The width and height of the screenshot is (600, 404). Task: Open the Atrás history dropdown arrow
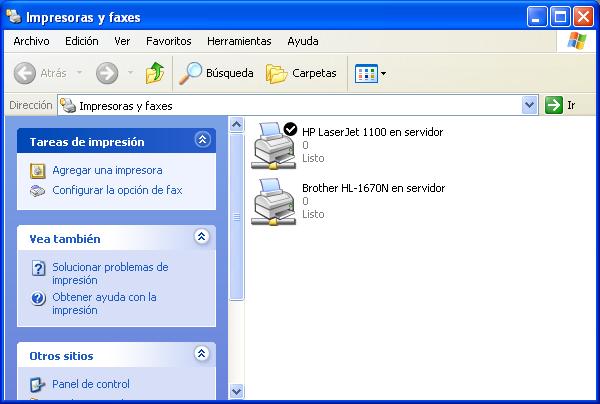click(x=78, y=73)
